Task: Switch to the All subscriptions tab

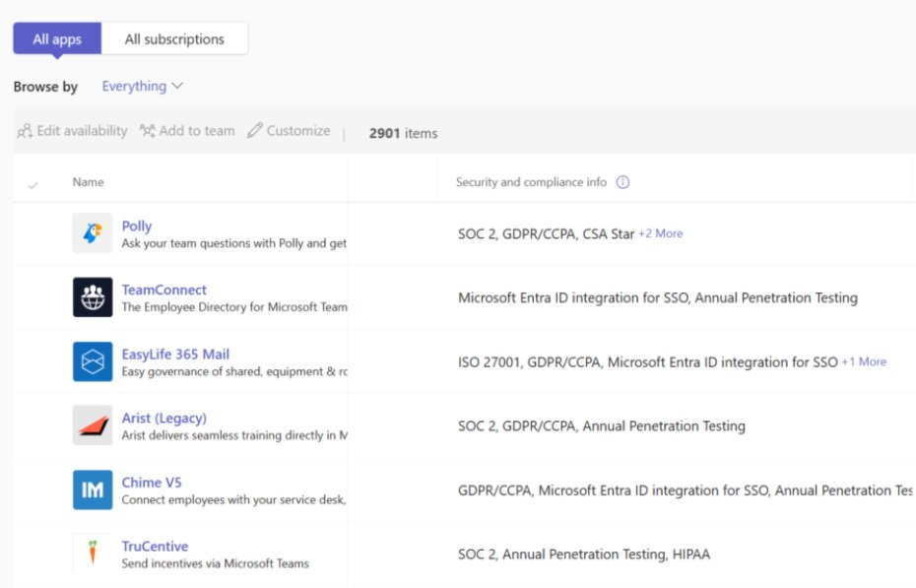Action: [175, 38]
